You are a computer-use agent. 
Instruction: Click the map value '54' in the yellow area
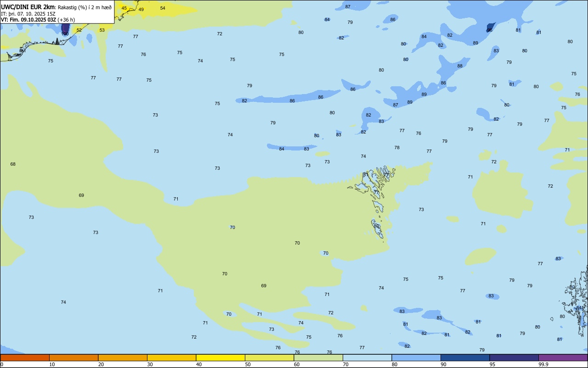pos(163,8)
